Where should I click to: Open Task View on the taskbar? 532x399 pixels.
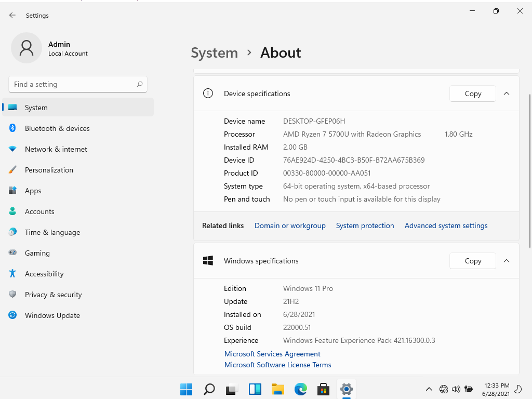[232, 389]
